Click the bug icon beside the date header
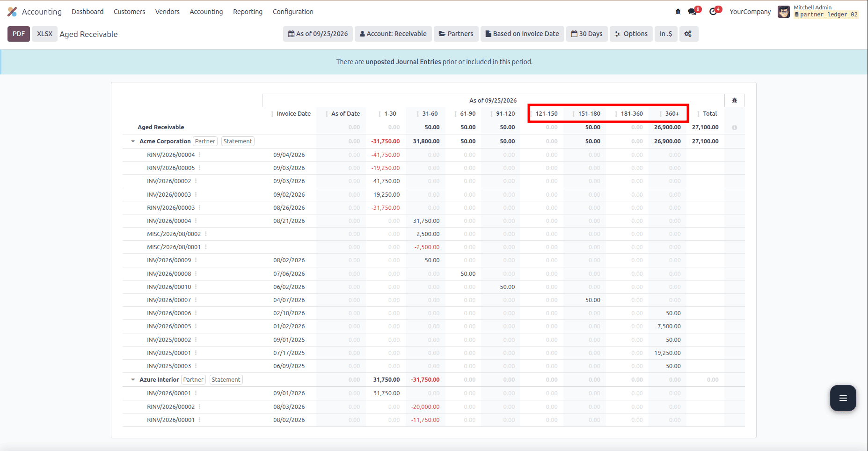 pos(735,100)
